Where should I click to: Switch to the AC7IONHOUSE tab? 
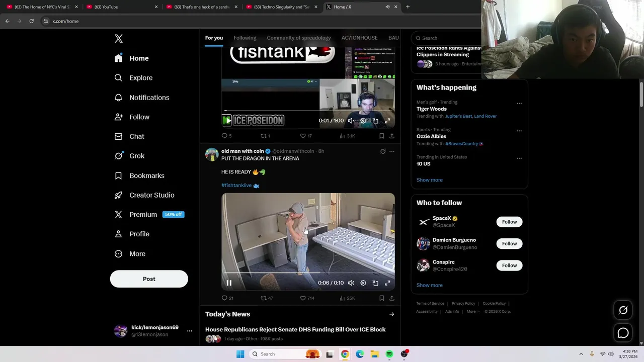(x=359, y=38)
